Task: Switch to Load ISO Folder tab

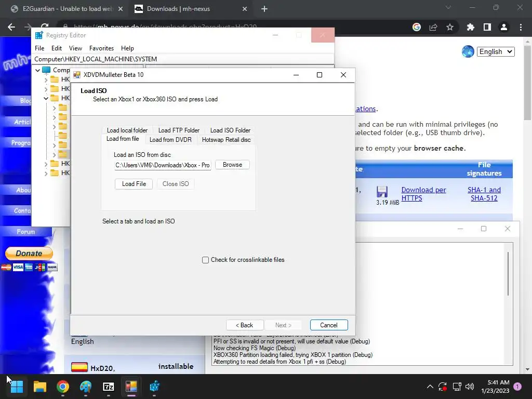Action: click(x=230, y=130)
